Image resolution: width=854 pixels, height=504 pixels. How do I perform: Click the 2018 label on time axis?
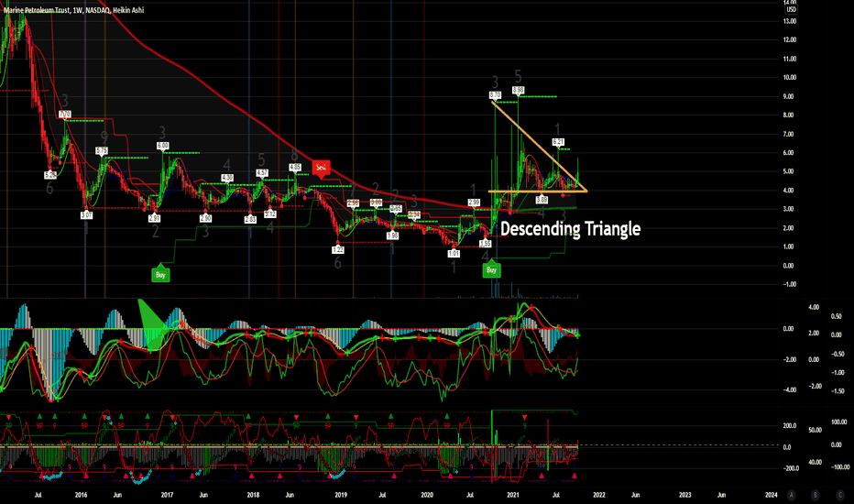pyautogui.click(x=253, y=495)
